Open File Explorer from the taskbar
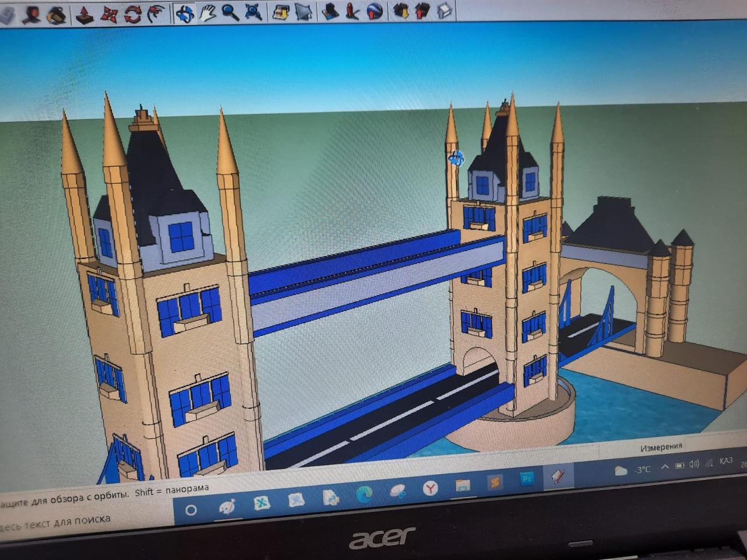Image resolution: width=747 pixels, height=560 pixels. click(x=463, y=485)
